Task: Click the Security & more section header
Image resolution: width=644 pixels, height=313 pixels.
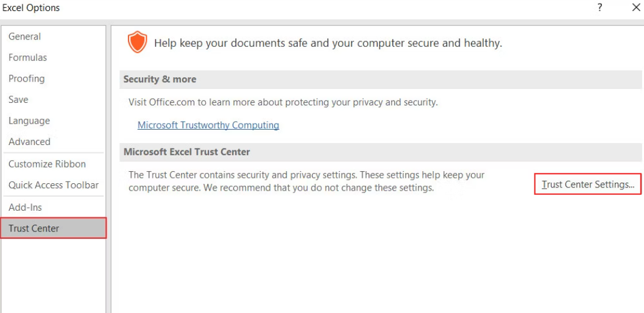Action: coord(160,79)
